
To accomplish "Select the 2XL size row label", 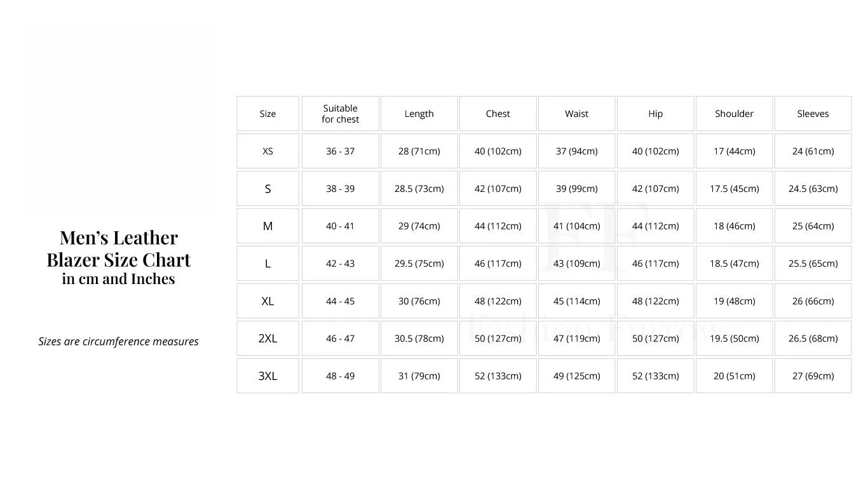I will coord(268,339).
